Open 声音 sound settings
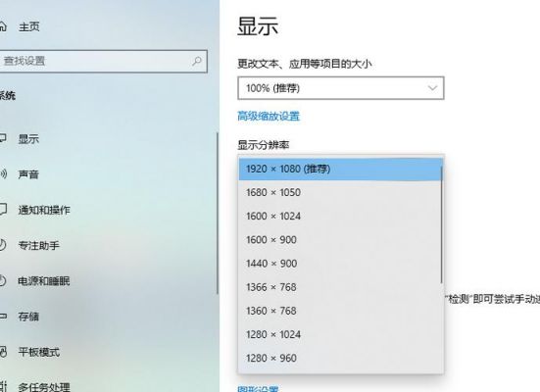 (28, 174)
